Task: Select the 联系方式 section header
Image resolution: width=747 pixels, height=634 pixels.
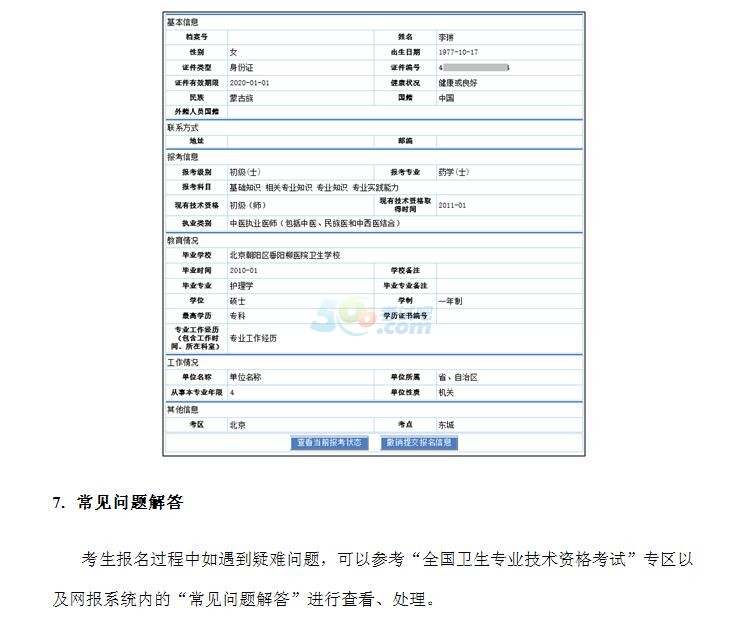Action: (182, 128)
